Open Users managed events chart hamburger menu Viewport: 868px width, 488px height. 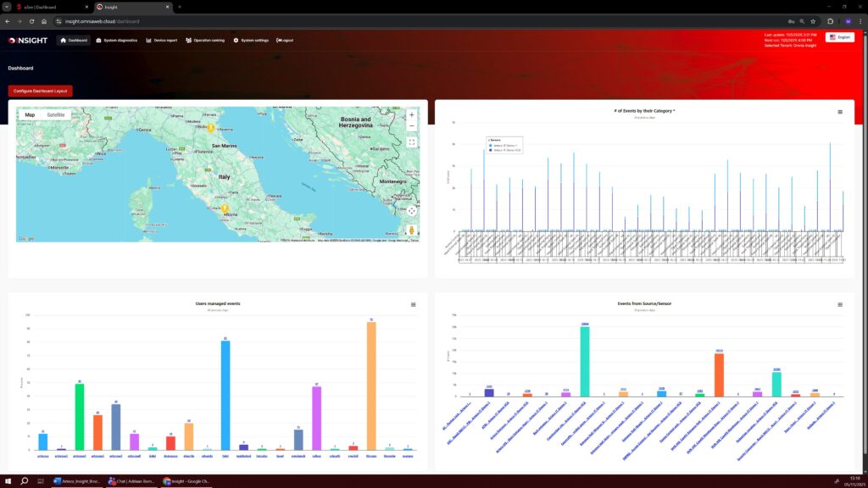(413, 304)
